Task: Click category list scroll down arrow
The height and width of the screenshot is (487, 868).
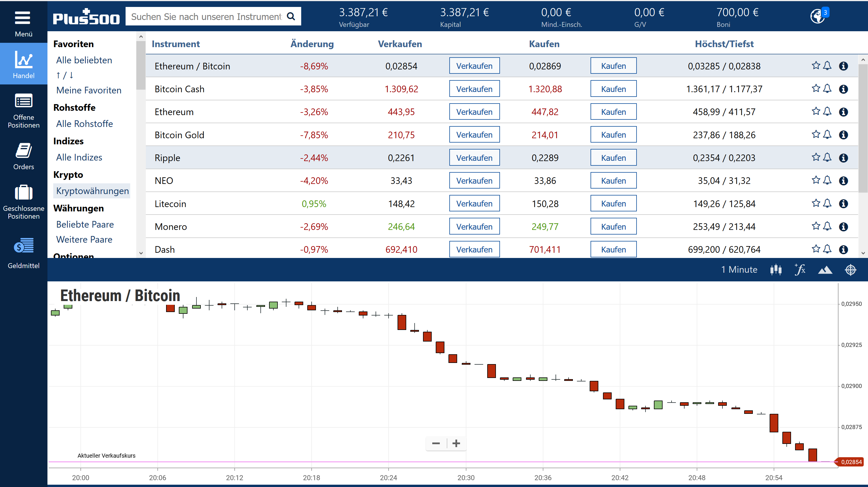Action: pos(141,253)
